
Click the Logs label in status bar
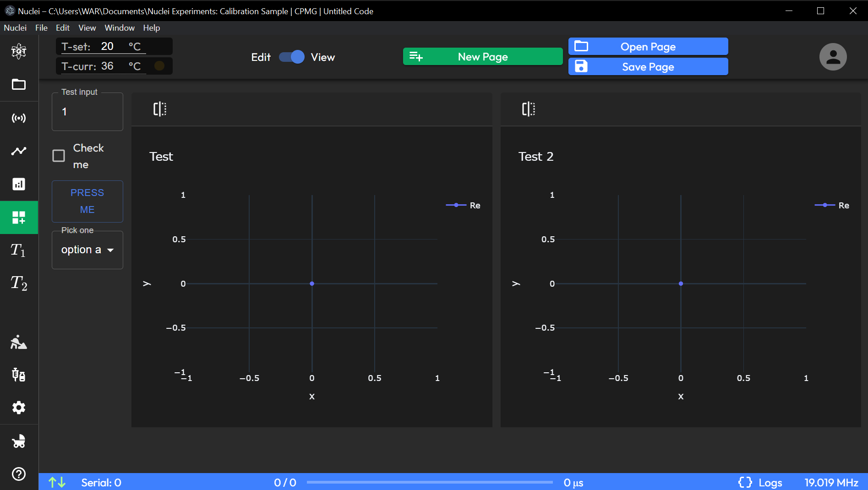pos(770,483)
